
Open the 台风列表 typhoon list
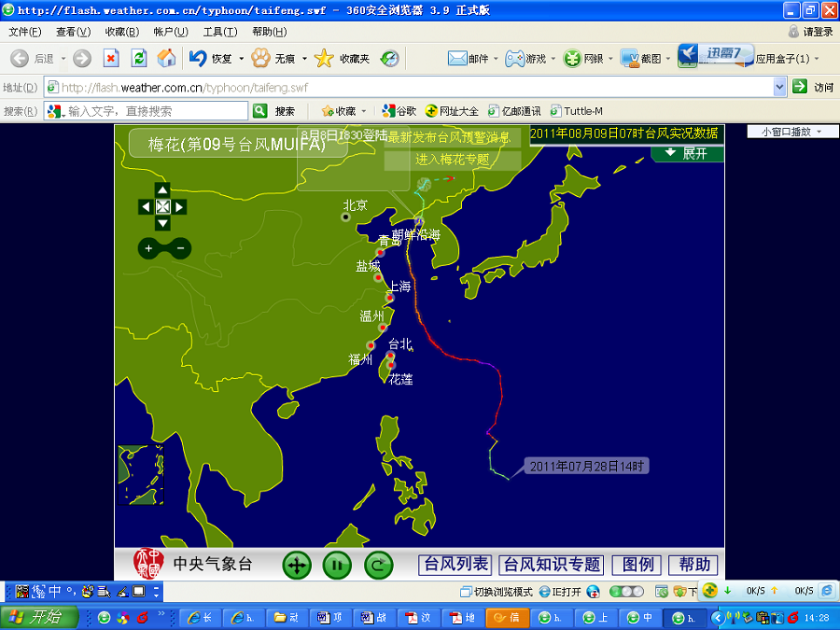(455, 565)
